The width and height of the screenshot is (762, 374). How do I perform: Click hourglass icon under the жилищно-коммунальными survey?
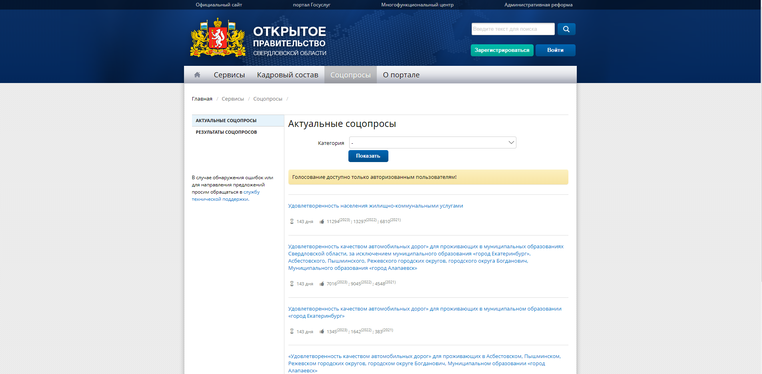292,221
